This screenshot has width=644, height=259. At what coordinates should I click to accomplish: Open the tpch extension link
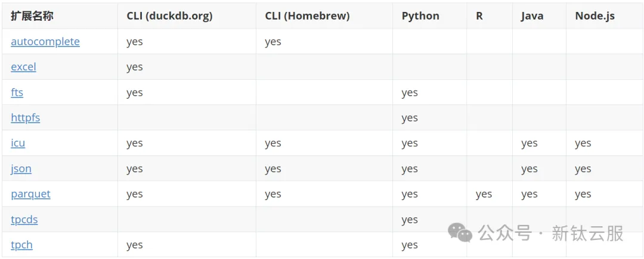(21, 245)
